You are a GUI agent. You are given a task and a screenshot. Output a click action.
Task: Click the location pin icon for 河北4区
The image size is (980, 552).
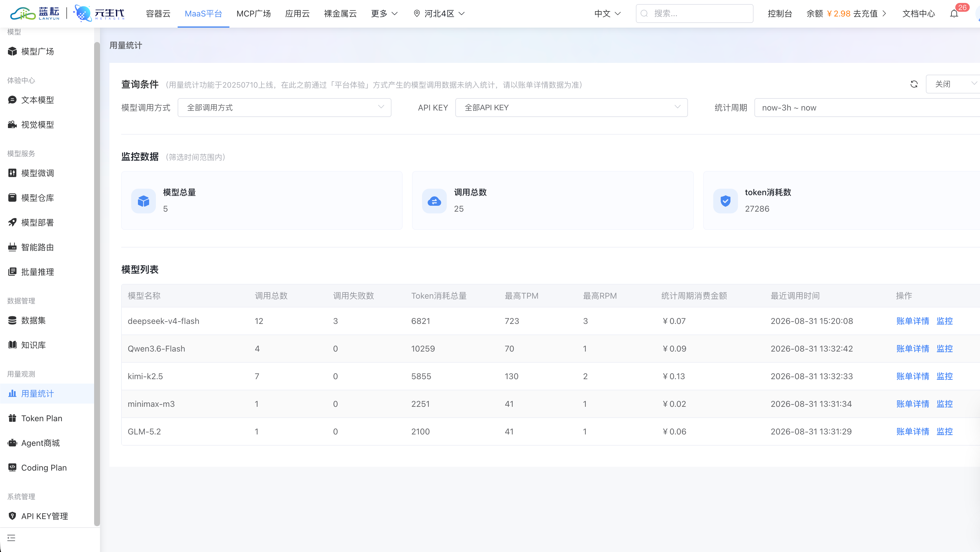(417, 14)
